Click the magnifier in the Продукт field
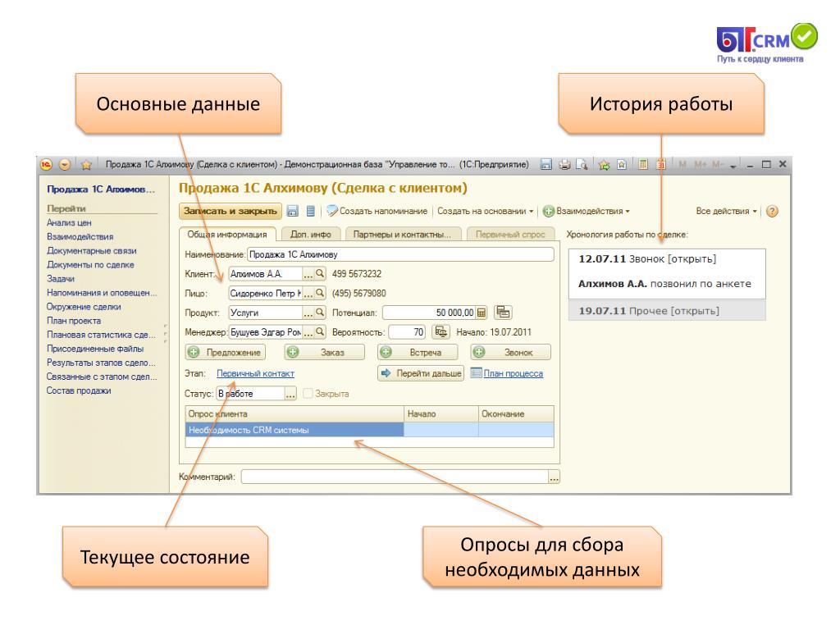This screenshot has width=840, height=630. coord(320,313)
